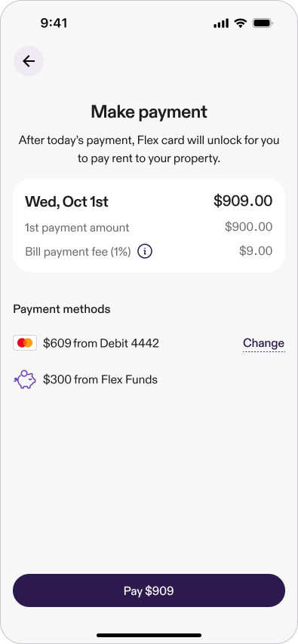This screenshot has height=644, width=298.
Task: Tap the home indicator bar
Action: point(149,636)
